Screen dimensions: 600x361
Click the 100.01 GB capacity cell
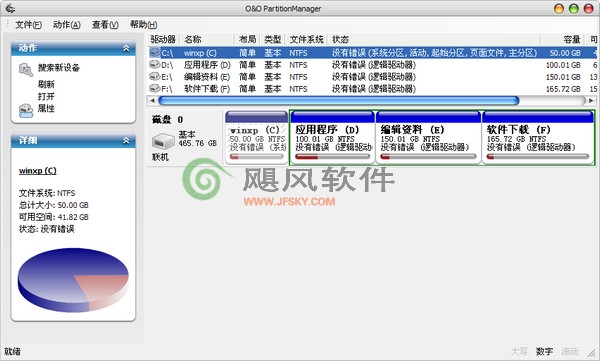click(563, 65)
